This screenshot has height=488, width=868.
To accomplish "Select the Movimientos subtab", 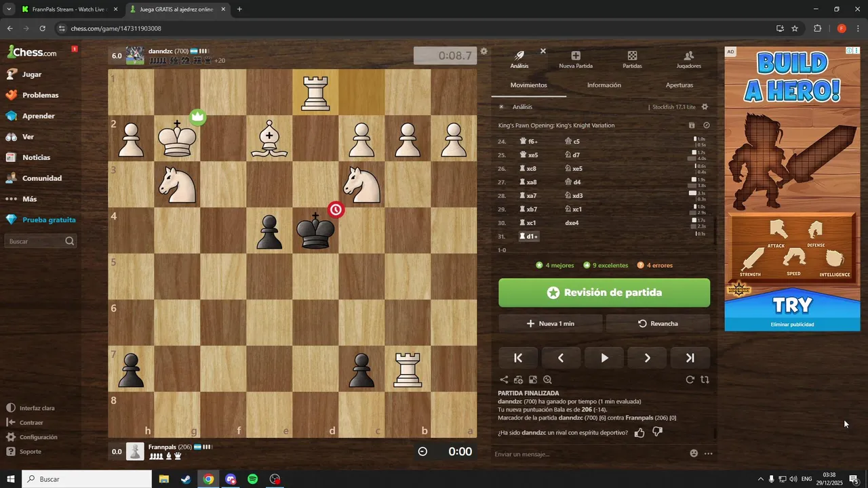I will (x=529, y=85).
